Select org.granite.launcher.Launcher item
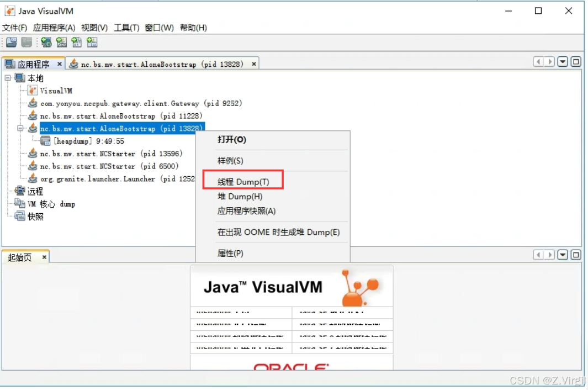The image size is (588, 390). point(118,179)
